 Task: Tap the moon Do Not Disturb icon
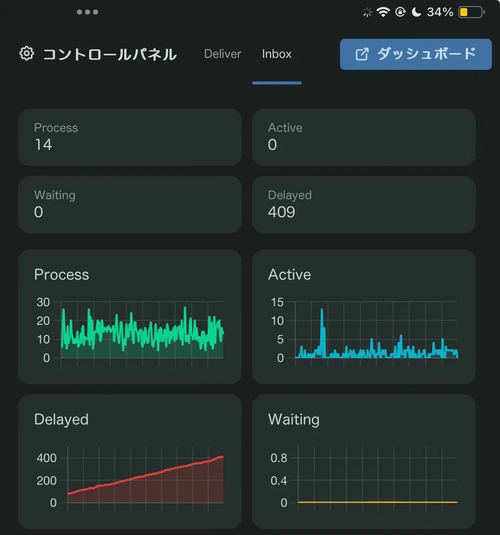click(x=416, y=12)
